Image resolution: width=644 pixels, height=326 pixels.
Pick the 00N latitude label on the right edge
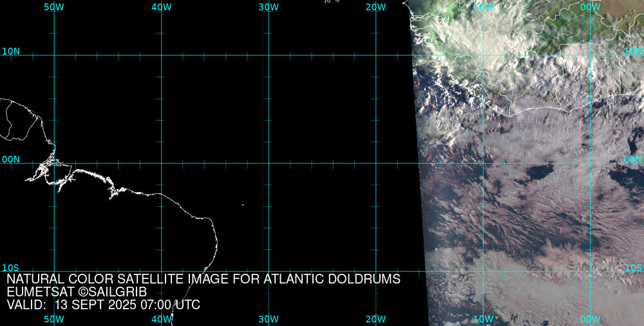pos(634,160)
